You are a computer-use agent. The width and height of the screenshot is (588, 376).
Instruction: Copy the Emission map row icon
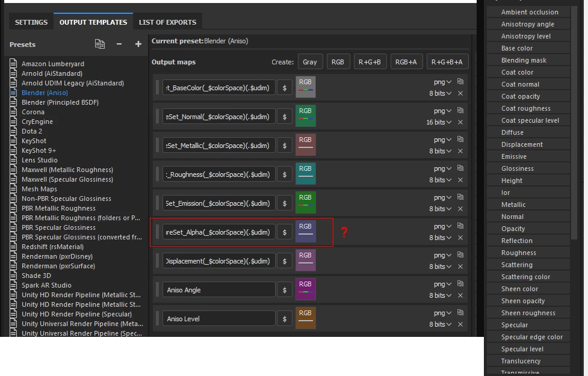pyautogui.click(x=460, y=197)
